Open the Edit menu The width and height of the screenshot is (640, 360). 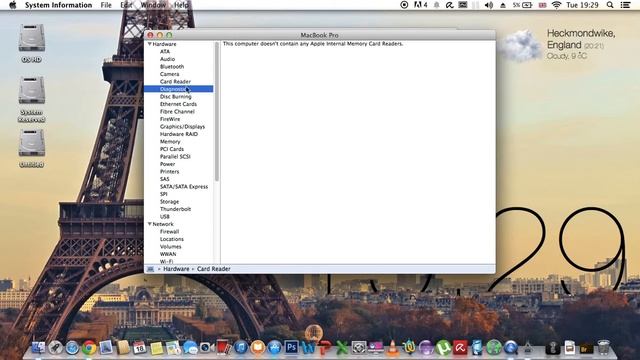[x=126, y=5]
